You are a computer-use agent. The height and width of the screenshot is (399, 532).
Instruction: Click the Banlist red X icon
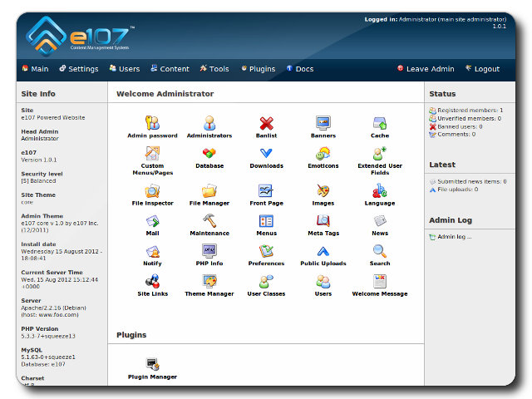click(x=266, y=124)
